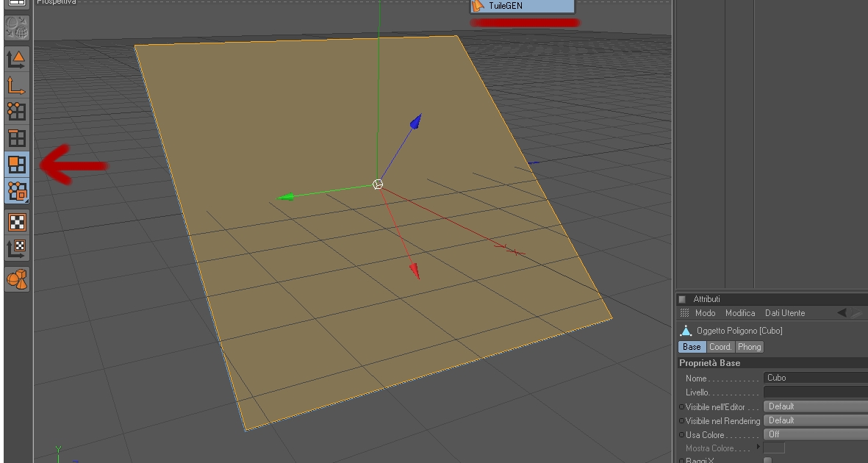Open the Modo menu

[706, 313]
